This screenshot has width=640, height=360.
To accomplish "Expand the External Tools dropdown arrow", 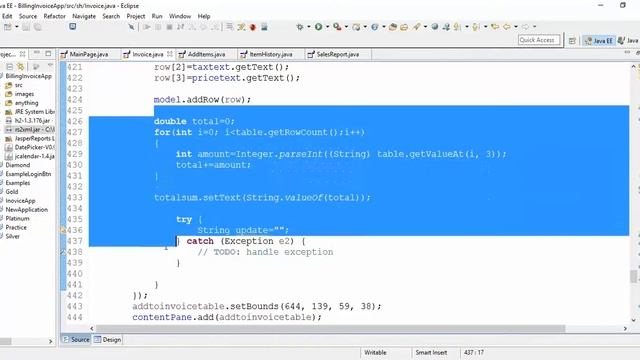I will pos(346,27).
